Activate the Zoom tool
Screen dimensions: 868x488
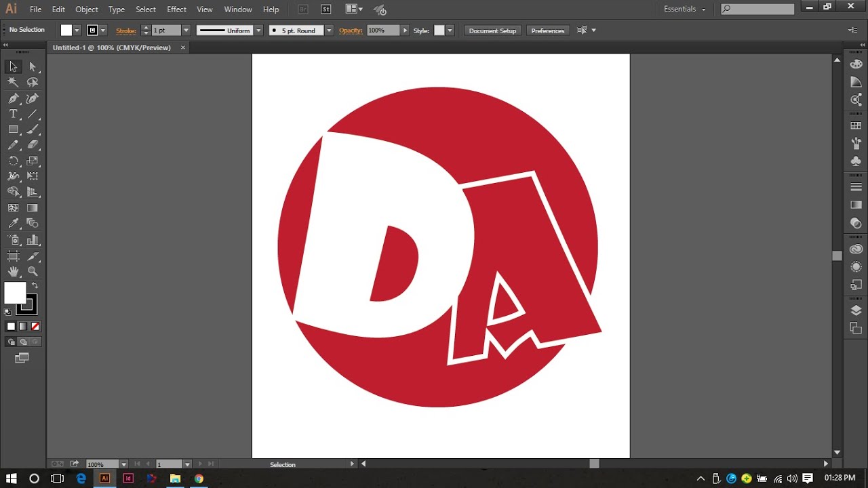point(33,271)
